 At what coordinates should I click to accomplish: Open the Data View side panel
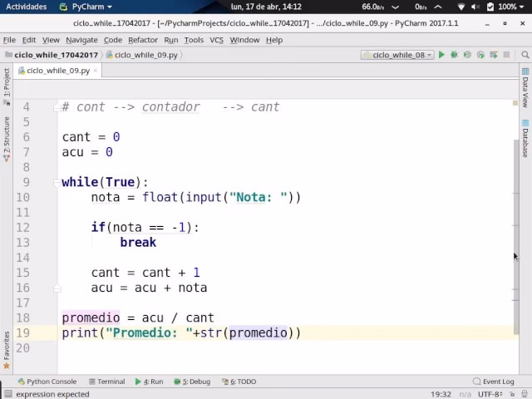click(x=525, y=87)
